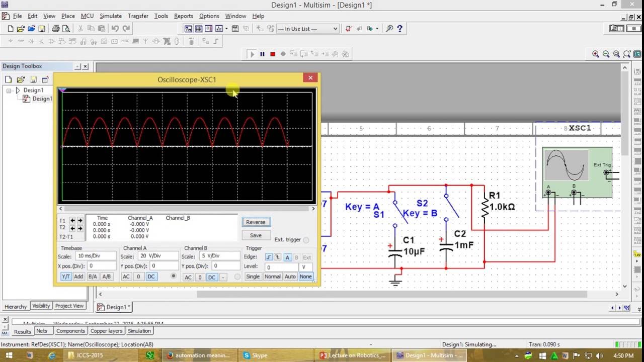Screen dimensions: 644x362
Task: Stop the simulation with red square
Action: 273,54
